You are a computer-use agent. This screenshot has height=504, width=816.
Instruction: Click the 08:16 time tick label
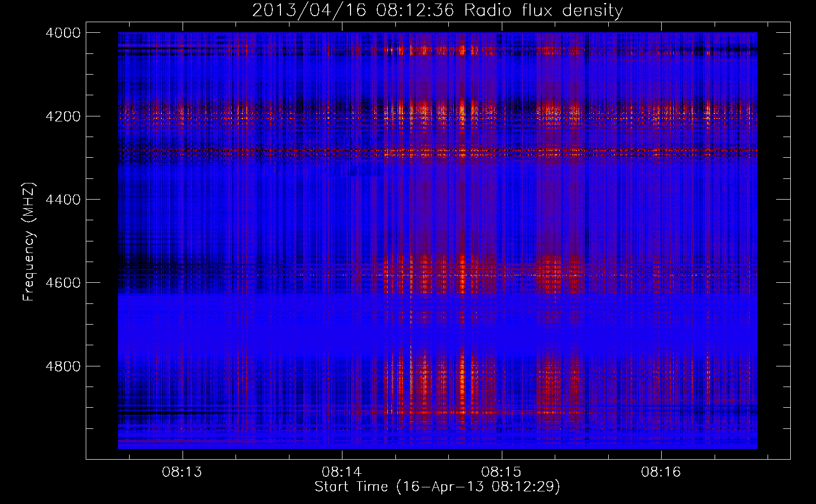pyautogui.click(x=661, y=472)
